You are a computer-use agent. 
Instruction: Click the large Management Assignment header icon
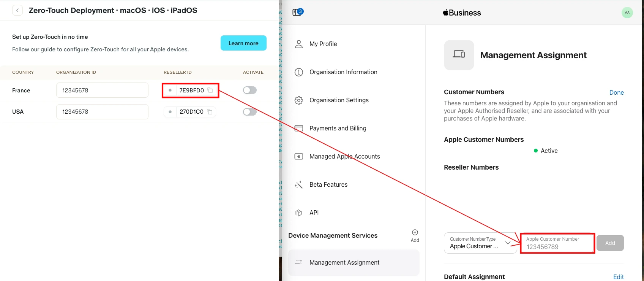tap(459, 55)
